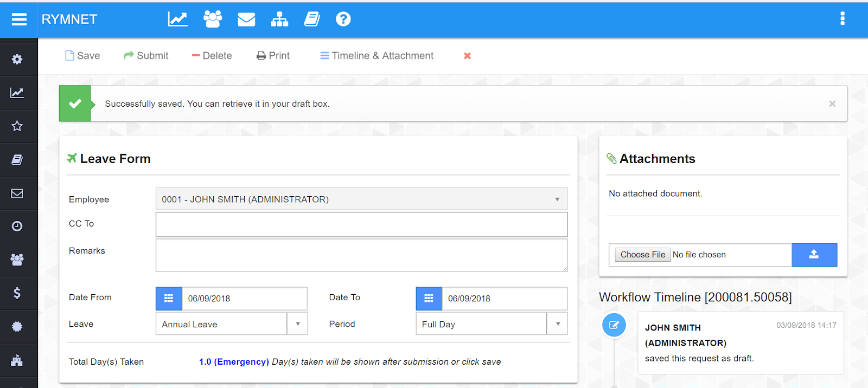Click the Remarks text area
Image resolution: width=868 pixels, height=388 pixels.
(x=361, y=255)
